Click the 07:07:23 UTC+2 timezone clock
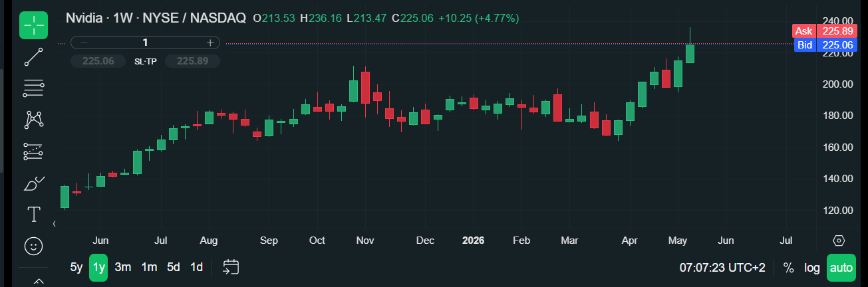Image resolution: width=868 pixels, height=287 pixels. click(x=722, y=268)
